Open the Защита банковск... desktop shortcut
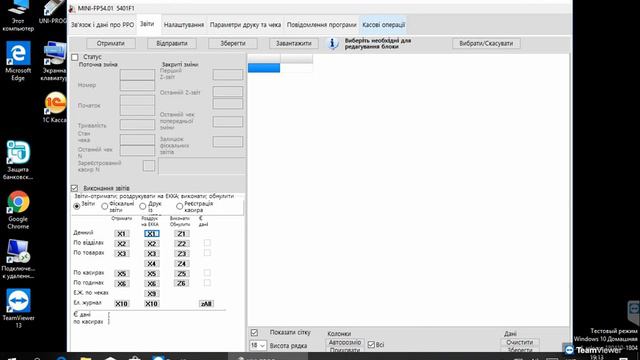This screenshot has height=360, width=640. tap(18, 160)
